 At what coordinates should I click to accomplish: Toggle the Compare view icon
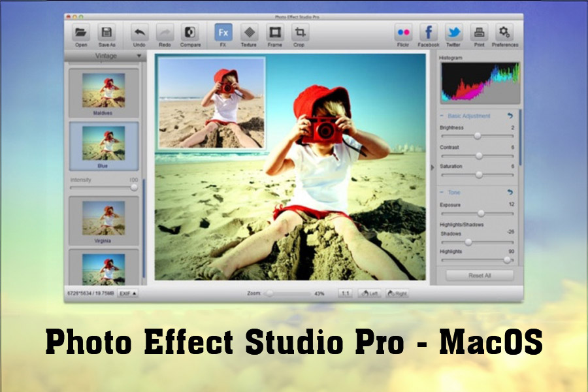[190, 32]
